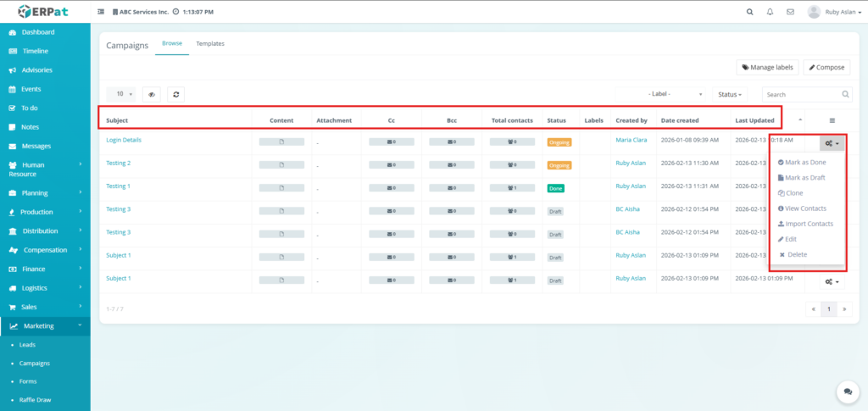The width and height of the screenshot is (868, 411).
Task: Click the refresh table icon button
Action: click(175, 94)
